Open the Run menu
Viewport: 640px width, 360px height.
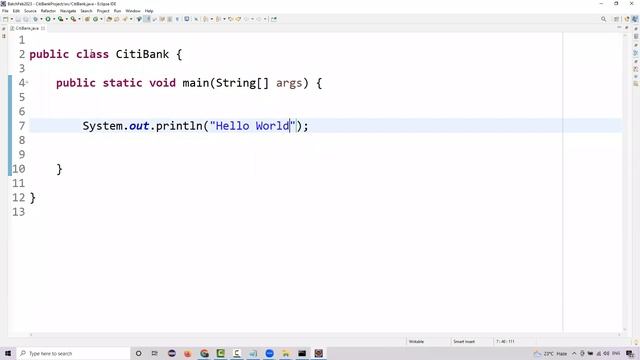click(x=117, y=11)
